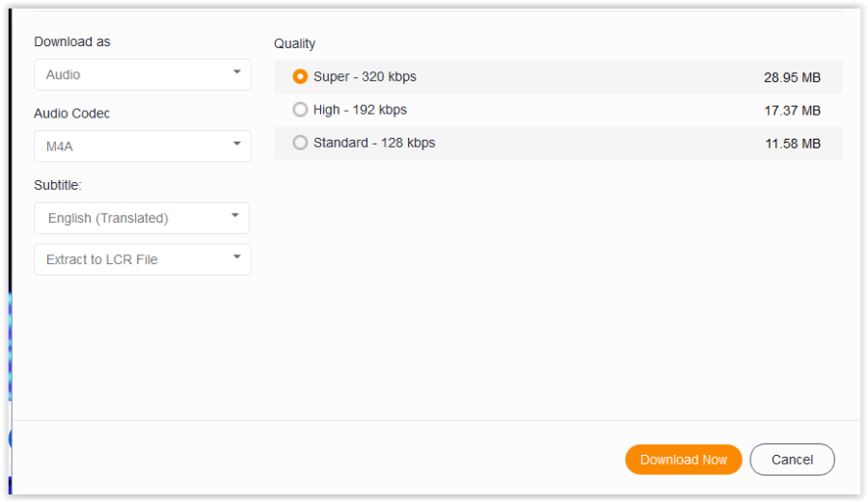The width and height of the screenshot is (868, 502).
Task: Click the 28.95 MB file size text
Action: click(792, 77)
